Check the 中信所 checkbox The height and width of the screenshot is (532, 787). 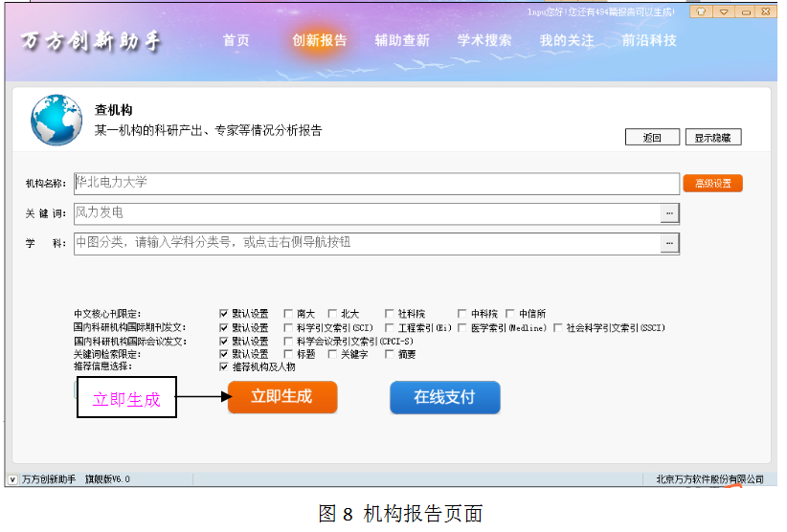(x=510, y=314)
